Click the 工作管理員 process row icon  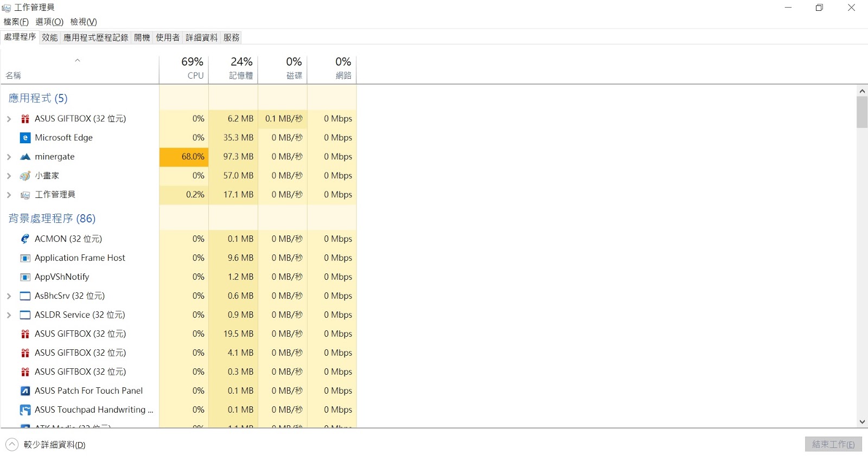pyautogui.click(x=25, y=195)
